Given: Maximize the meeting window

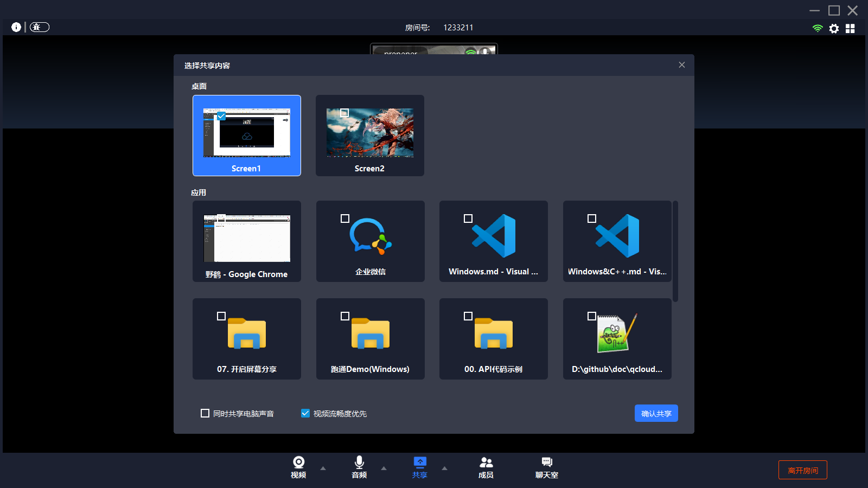Looking at the screenshot, I should 834,10.
